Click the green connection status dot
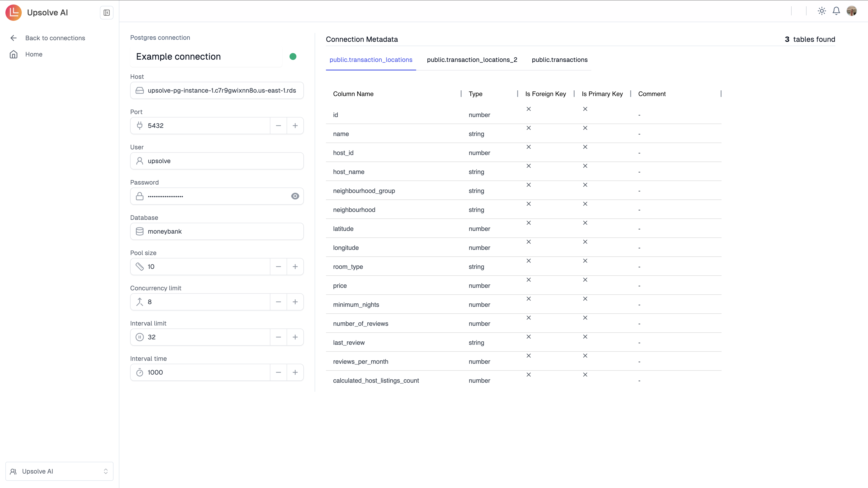 (x=293, y=56)
